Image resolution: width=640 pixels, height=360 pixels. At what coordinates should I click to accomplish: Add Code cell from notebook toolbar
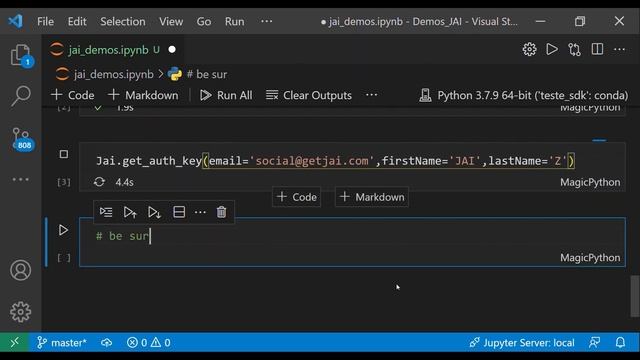(x=73, y=95)
